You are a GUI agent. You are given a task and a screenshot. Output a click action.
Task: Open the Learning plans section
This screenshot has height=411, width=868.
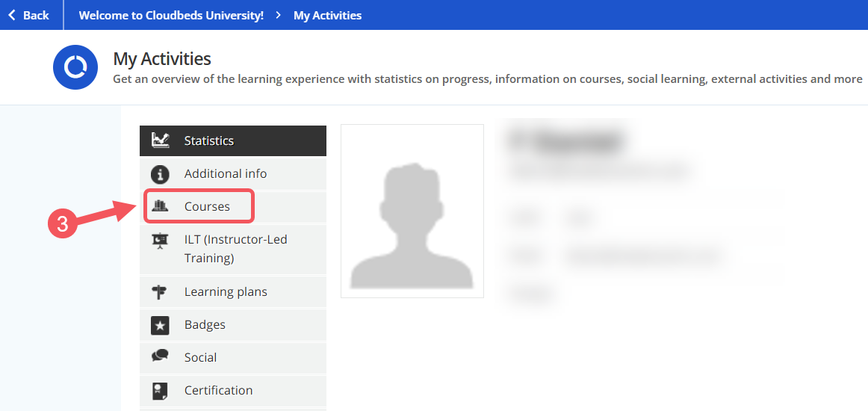(226, 291)
